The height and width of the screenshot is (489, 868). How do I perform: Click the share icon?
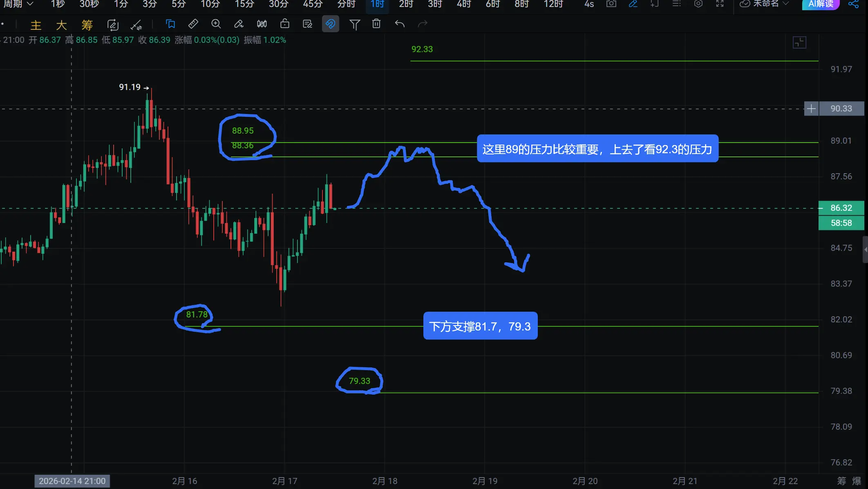pyautogui.click(x=853, y=4)
